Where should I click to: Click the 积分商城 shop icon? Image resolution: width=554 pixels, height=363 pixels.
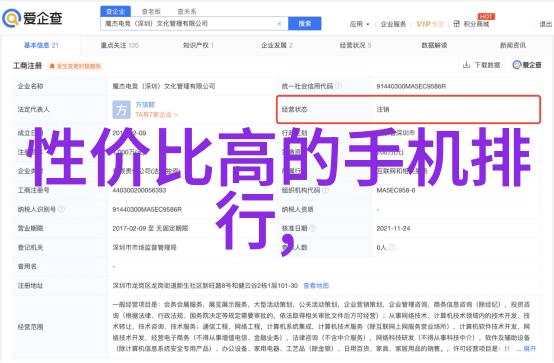click(x=456, y=24)
